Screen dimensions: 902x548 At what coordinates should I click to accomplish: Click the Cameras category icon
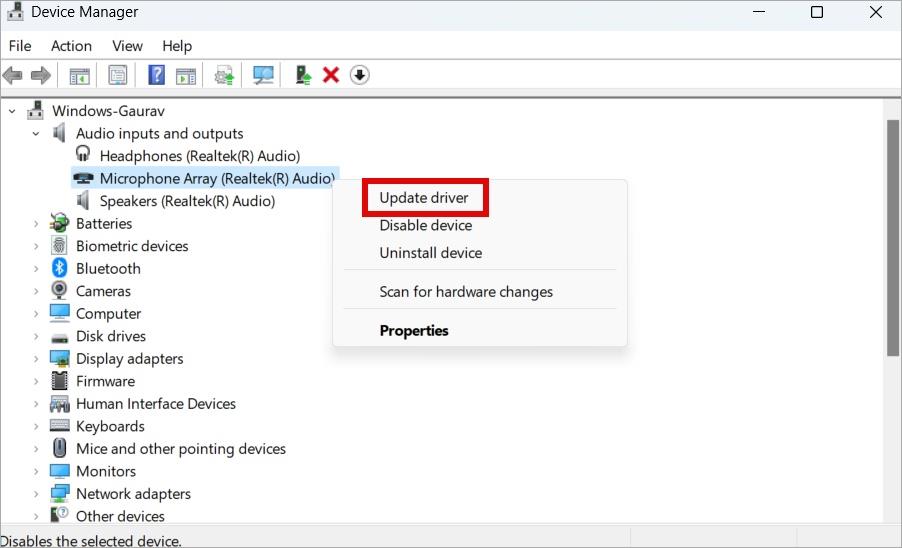point(59,290)
